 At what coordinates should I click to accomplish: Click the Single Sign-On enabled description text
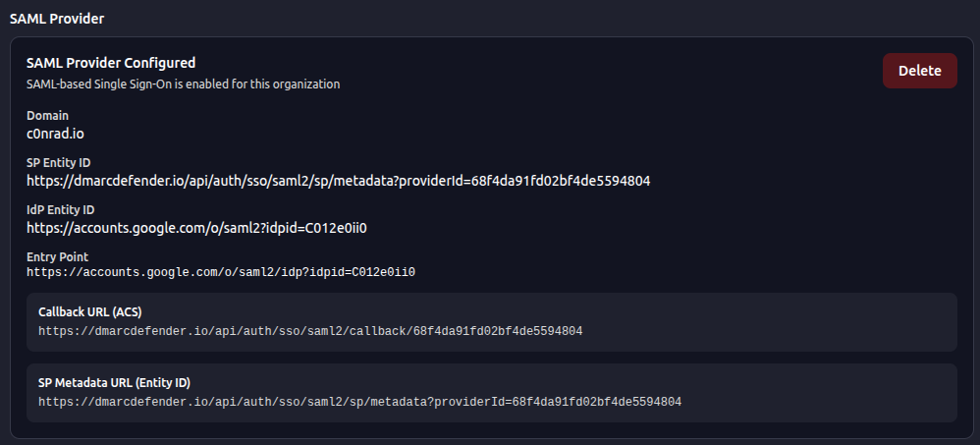click(183, 84)
